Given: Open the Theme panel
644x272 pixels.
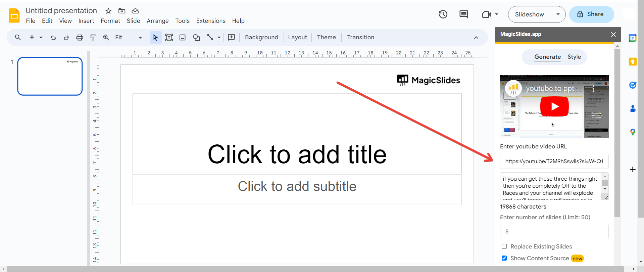Looking at the screenshot, I should [326, 37].
